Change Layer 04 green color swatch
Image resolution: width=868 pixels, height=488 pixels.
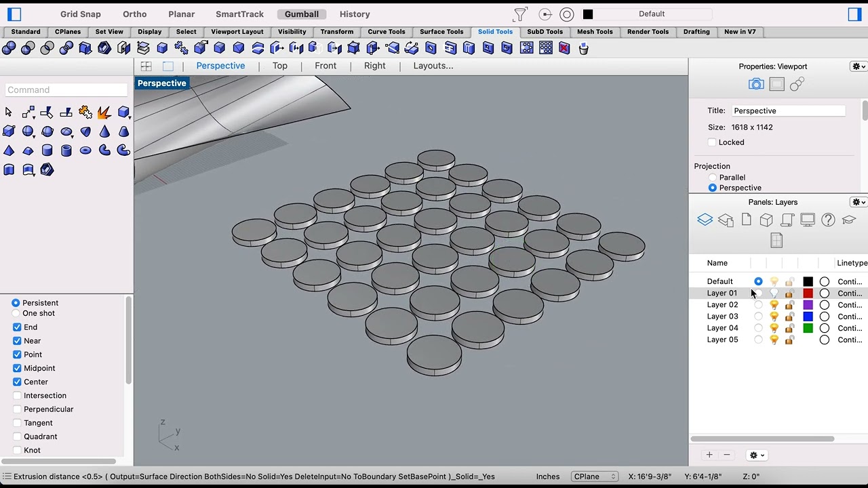808,328
